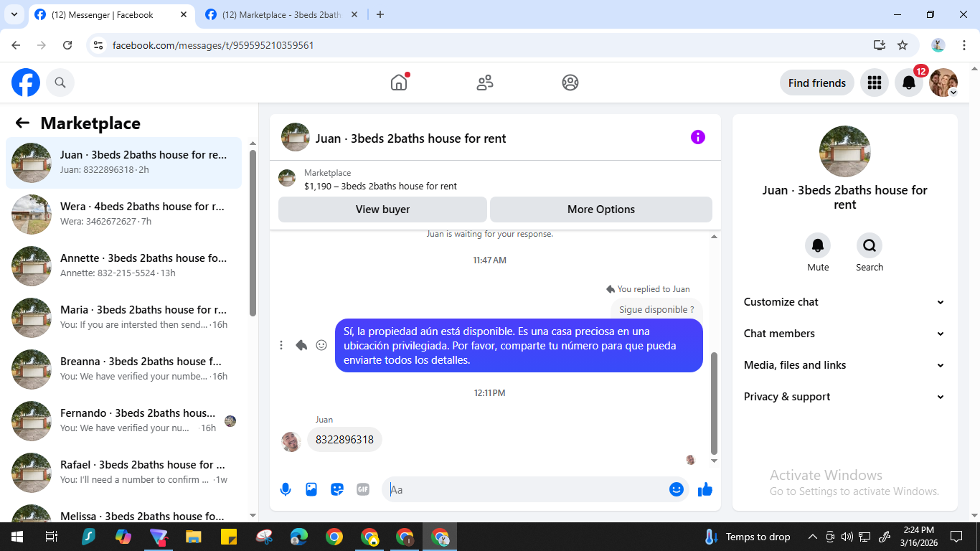Open File Explorer from the taskbar
Screen dimensions: 980x551
coord(194,537)
